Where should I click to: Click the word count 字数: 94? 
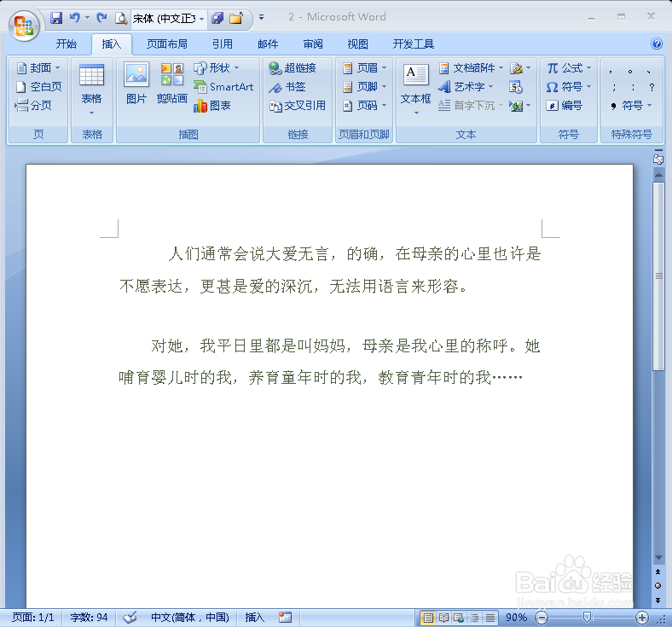click(x=90, y=617)
